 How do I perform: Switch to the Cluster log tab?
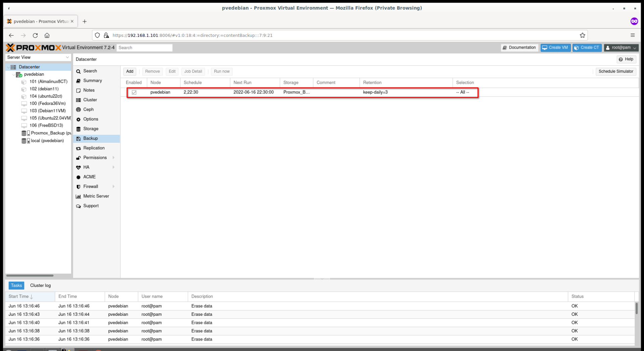[x=40, y=285]
